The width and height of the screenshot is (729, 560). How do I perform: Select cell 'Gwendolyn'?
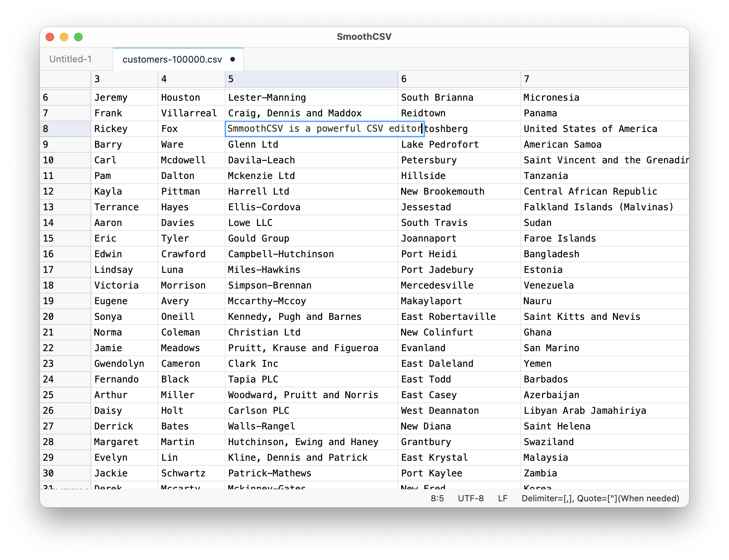(x=125, y=364)
